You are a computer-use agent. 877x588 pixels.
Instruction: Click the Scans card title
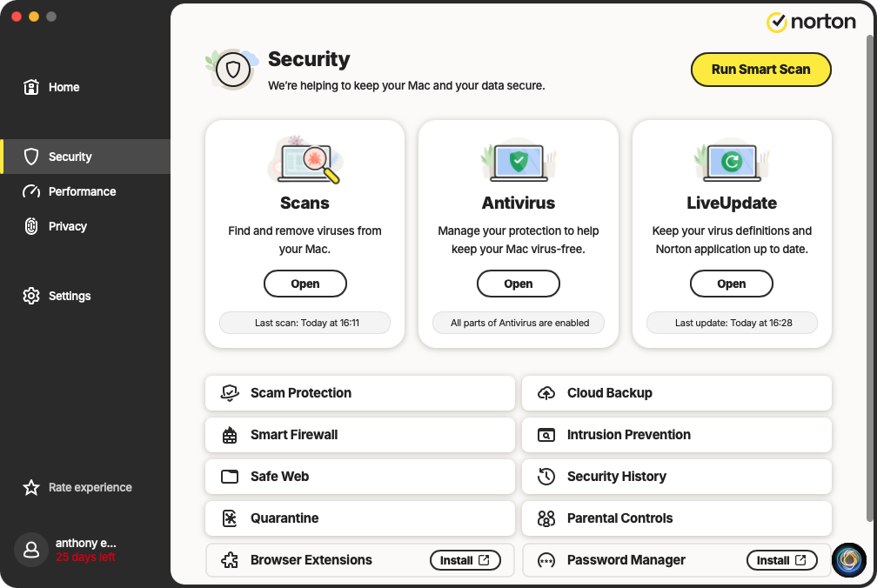305,203
